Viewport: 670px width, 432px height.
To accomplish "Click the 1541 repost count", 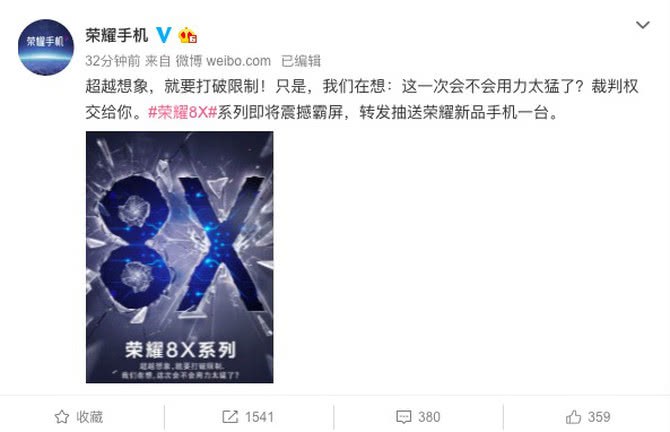I will click(x=259, y=417).
